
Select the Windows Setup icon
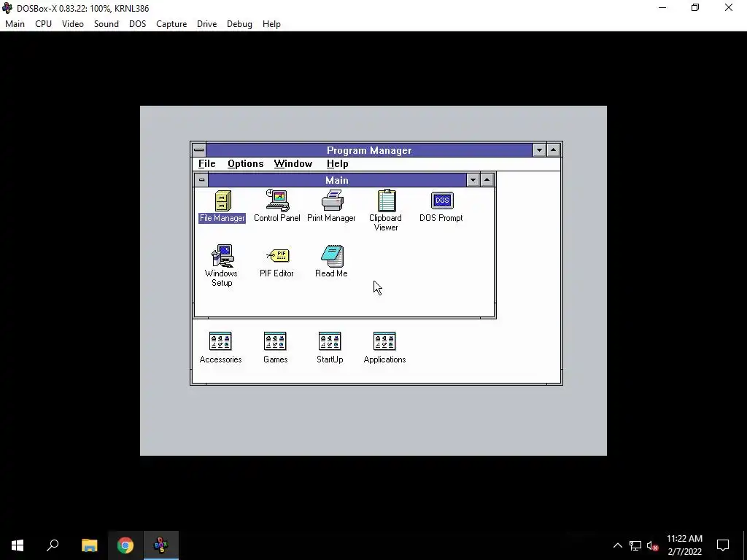tap(222, 256)
